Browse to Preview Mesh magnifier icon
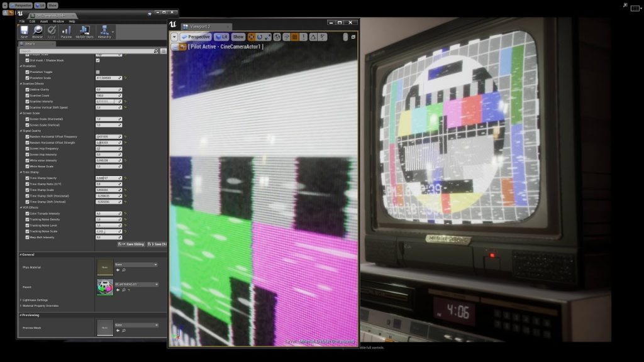This screenshot has width=644, height=362. (124, 331)
